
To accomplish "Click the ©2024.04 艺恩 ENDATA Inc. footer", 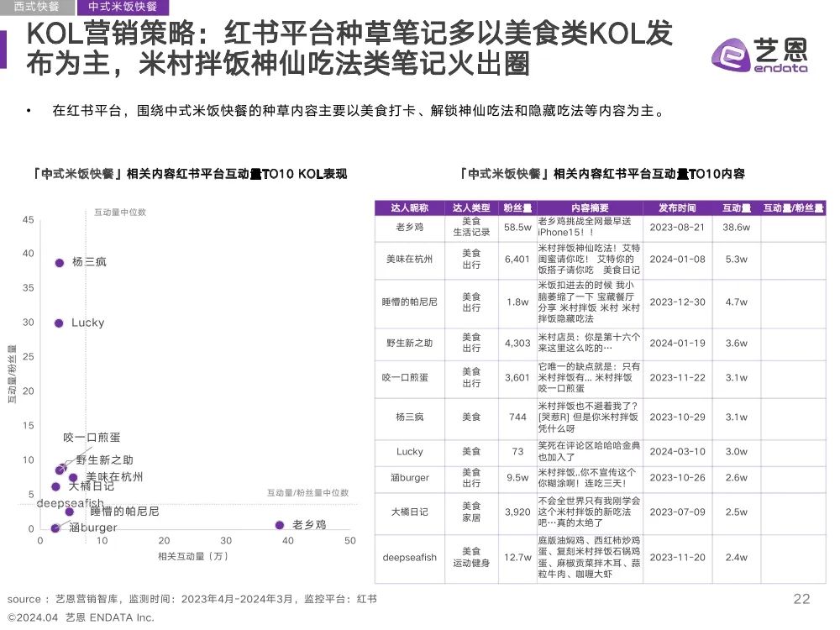I will tap(81, 617).
